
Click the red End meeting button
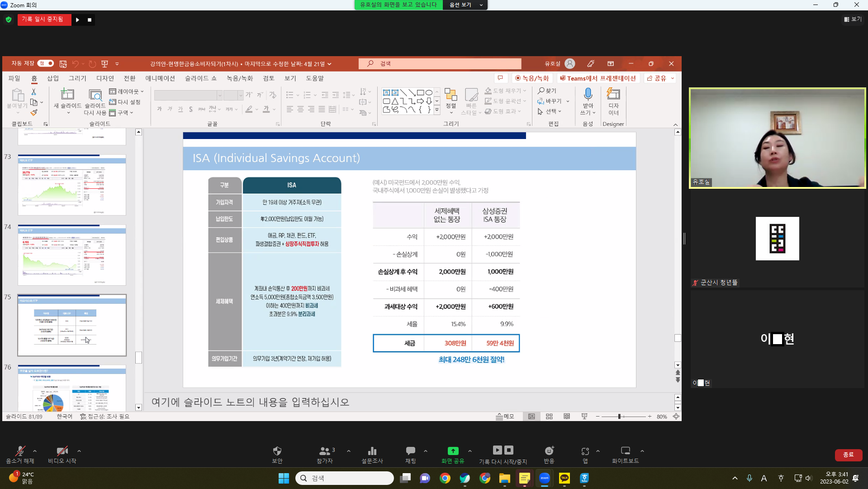pyautogui.click(x=848, y=455)
